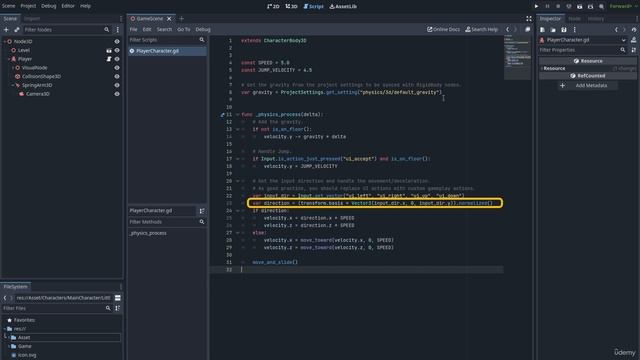Open AssetLib workspace
The image size is (640, 360).
(x=343, y=6)
